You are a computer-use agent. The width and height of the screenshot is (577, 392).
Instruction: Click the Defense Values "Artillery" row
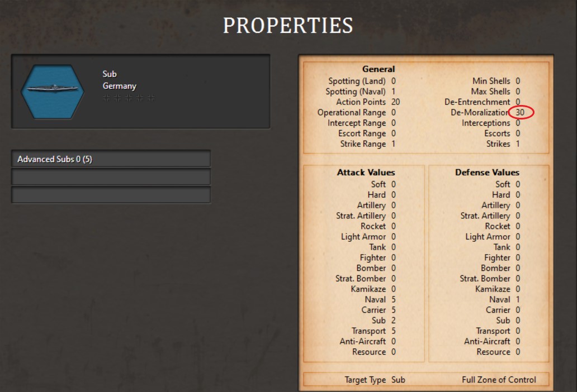(x=501, y=205)
